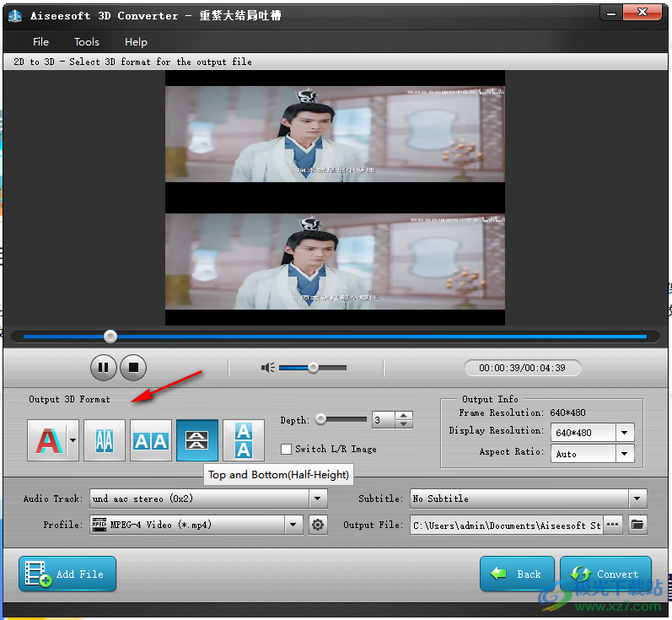This screenshot has width=672, height=620.
Task: Open the Subtitle dropdown
Action: coord(637,499)
